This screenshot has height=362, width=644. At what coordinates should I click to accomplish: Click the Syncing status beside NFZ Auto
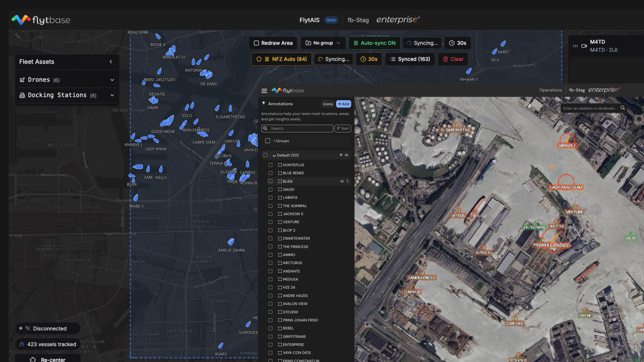[333, 59]
